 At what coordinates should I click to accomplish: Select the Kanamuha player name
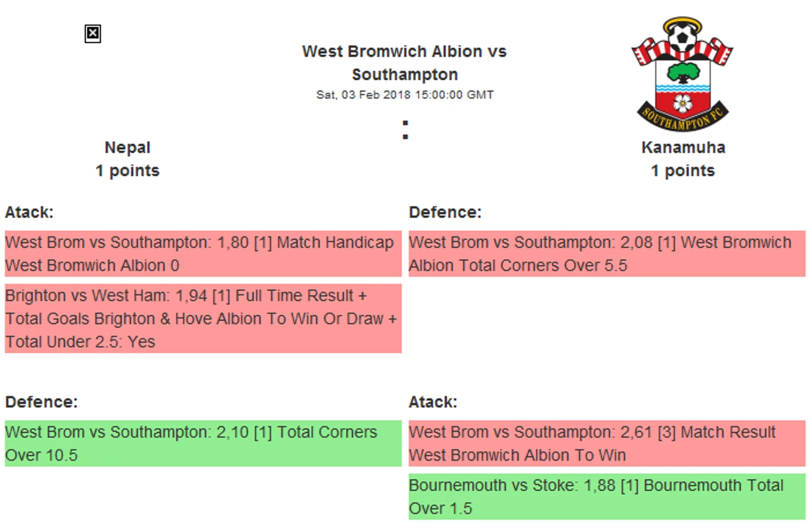683,148
